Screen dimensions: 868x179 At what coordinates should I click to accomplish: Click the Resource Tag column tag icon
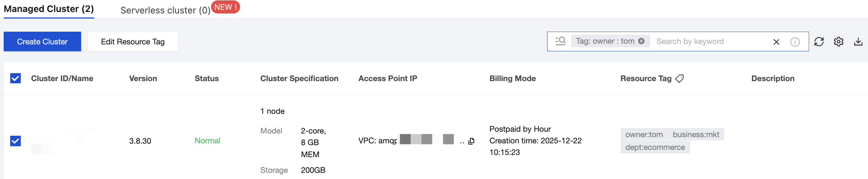(679, 79)
